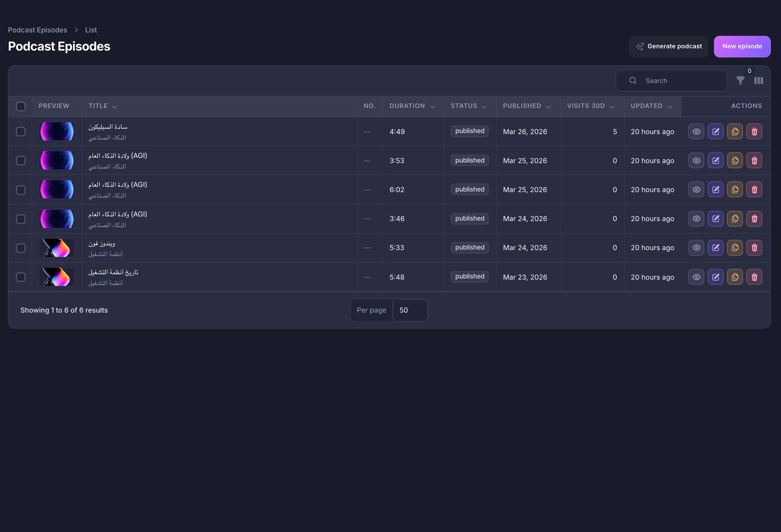The width and height of the screenshot is (781, 532).
Task: Tick the checkbox for the 6:02 episode
Action: [21, 190]
